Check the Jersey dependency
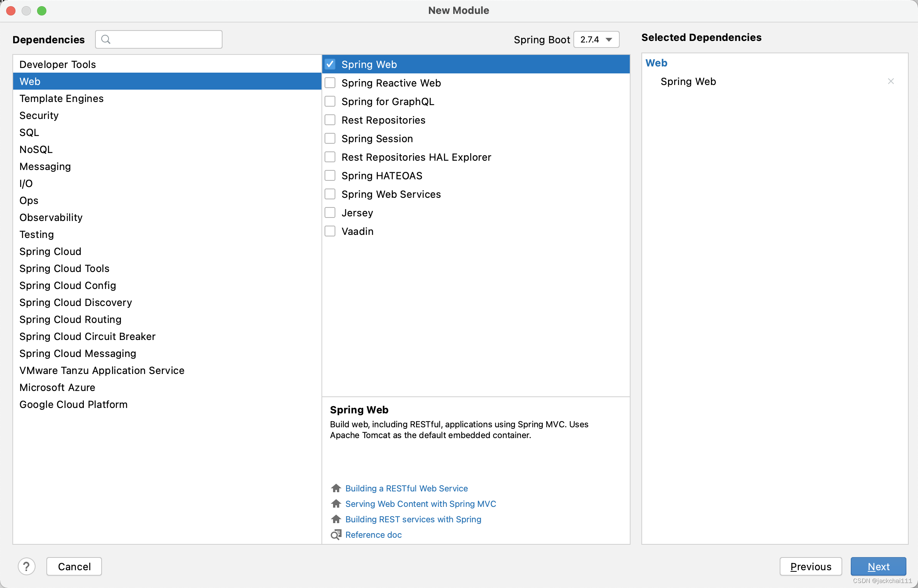 [x=330, y=212]
